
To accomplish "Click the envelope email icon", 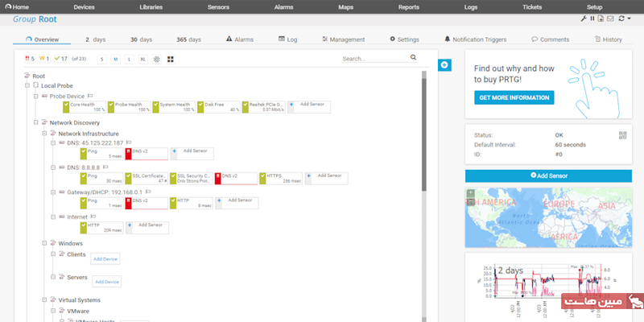I will coord(610,19).
